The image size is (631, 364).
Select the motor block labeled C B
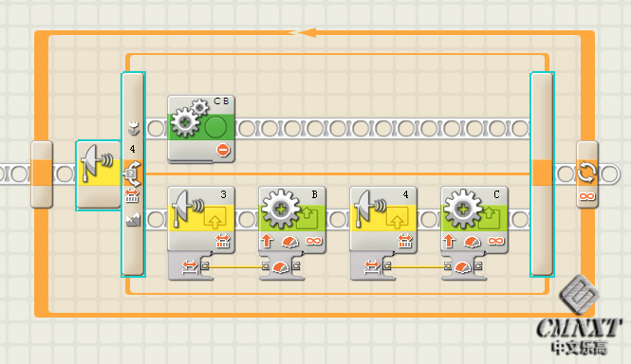(x=201, y=129)
